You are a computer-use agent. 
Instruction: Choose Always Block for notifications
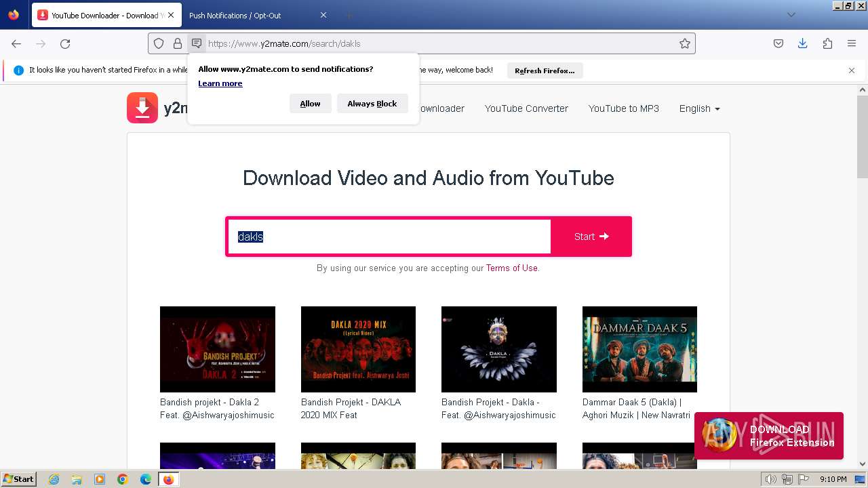372,104
